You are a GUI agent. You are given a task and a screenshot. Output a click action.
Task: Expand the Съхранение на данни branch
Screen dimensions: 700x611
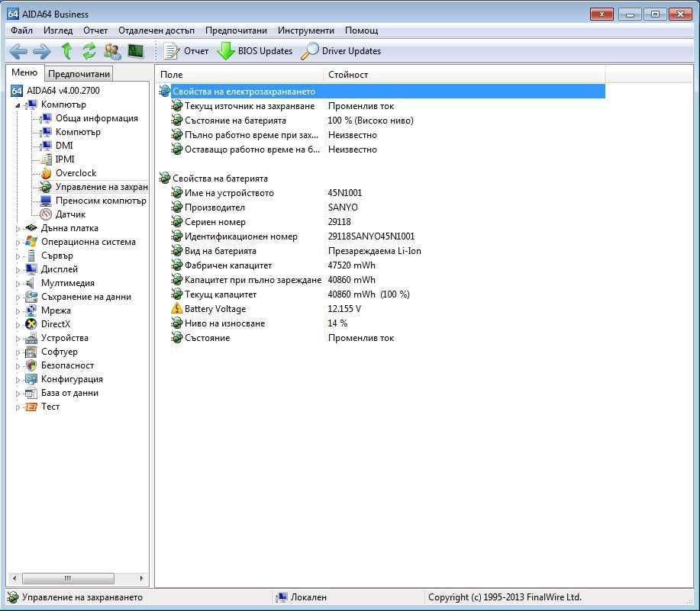(x=18, y=297)
